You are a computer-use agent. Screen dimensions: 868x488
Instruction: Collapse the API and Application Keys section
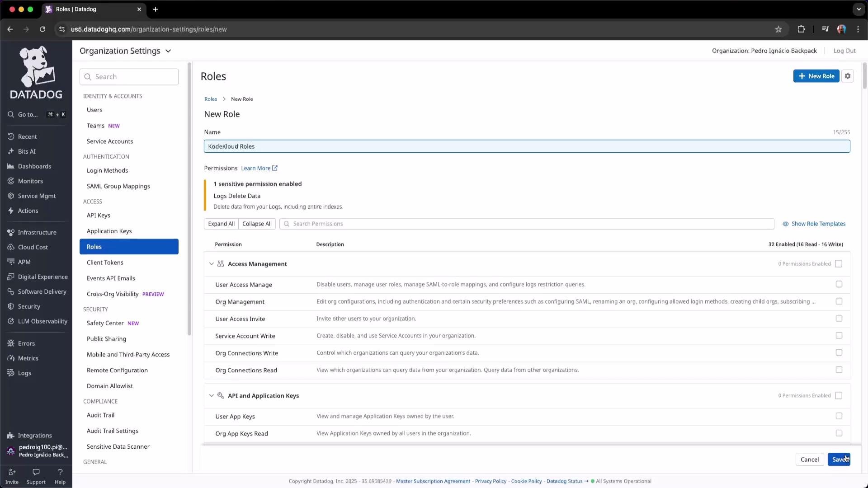(211, 396)
